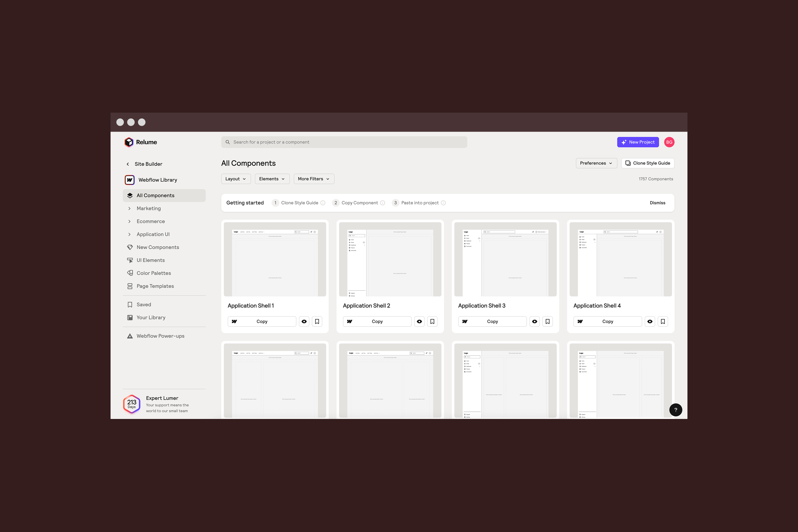Open the Preferences dropdown
The height and width of the screenshot is (532, 798).
[596, 163]
